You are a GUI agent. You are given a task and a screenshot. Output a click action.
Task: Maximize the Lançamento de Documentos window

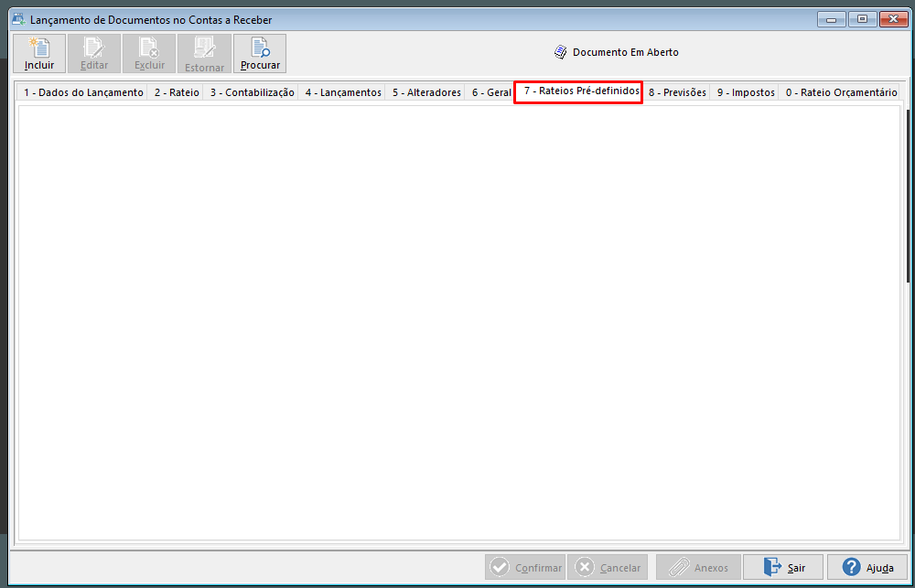pos(862,20)
